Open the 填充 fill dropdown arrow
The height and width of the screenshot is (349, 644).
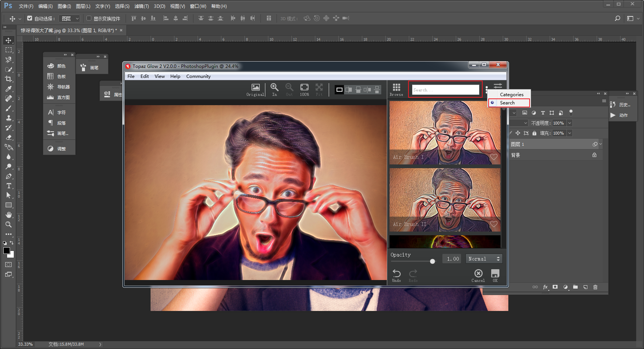tap(569, 133)
